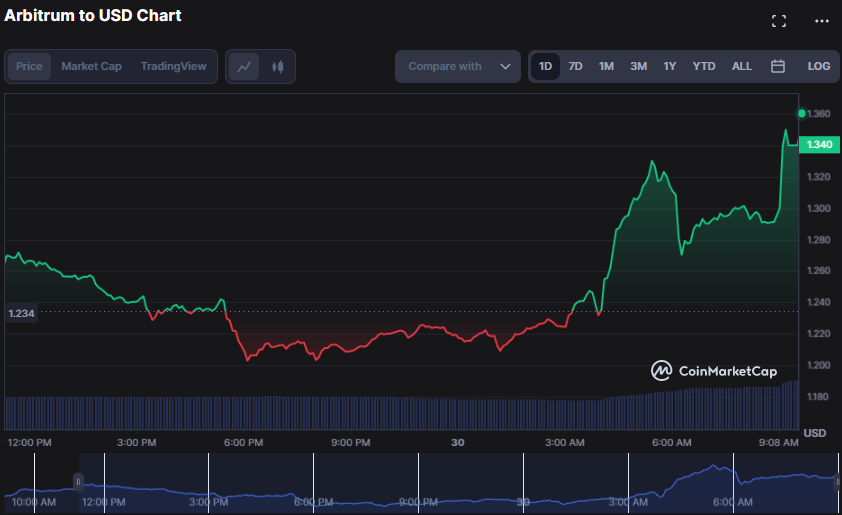Click the CoinMarketCap watermark logo

tap(714, 371)
